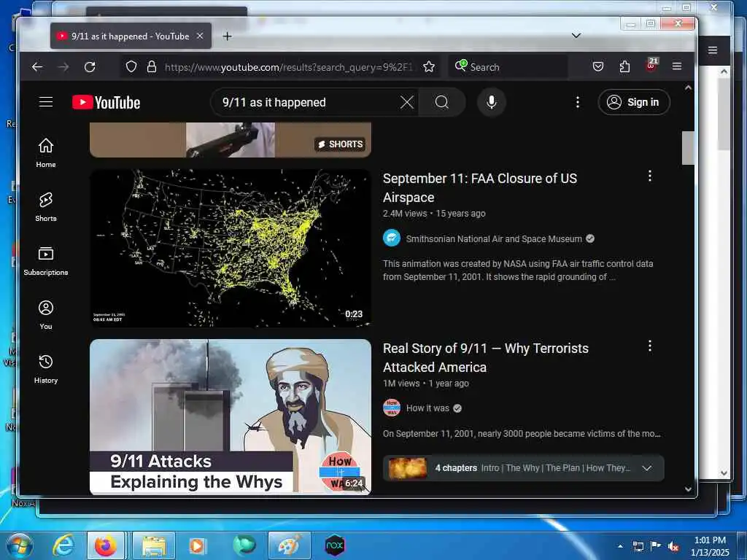
Task: Reload the page in Firefox
Action: point(90,66)
